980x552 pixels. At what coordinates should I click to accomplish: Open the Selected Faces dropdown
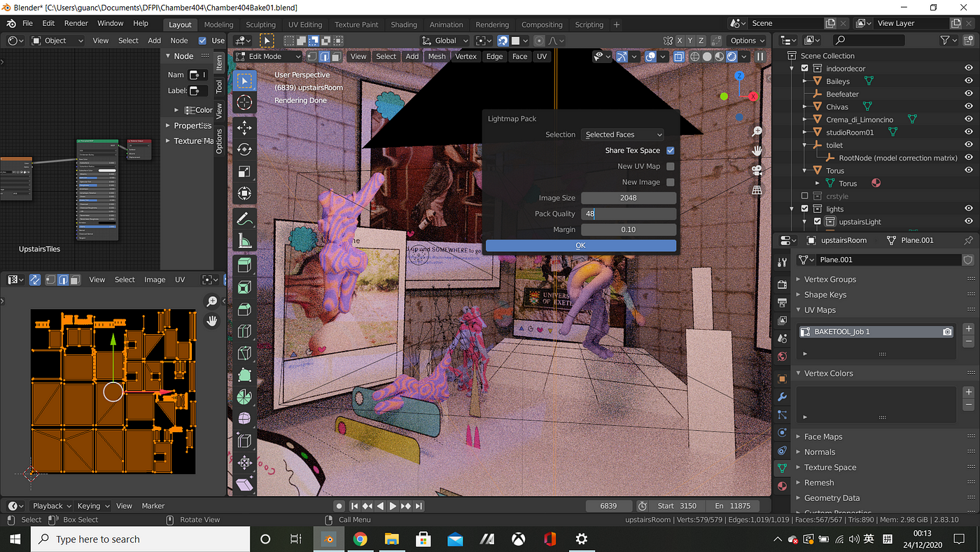click(622, 134)
